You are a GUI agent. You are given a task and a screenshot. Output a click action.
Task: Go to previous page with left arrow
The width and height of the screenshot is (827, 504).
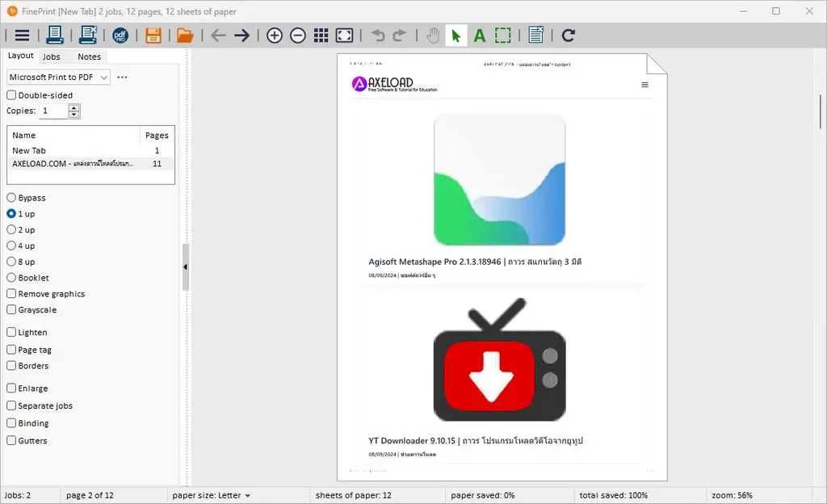(x=218, y=36)
